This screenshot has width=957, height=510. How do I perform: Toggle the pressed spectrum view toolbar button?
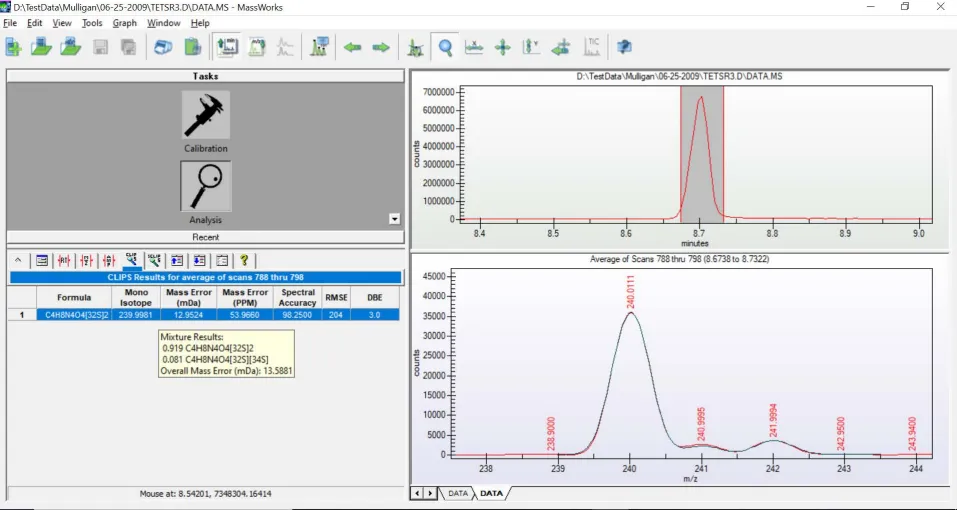[226, 47]
